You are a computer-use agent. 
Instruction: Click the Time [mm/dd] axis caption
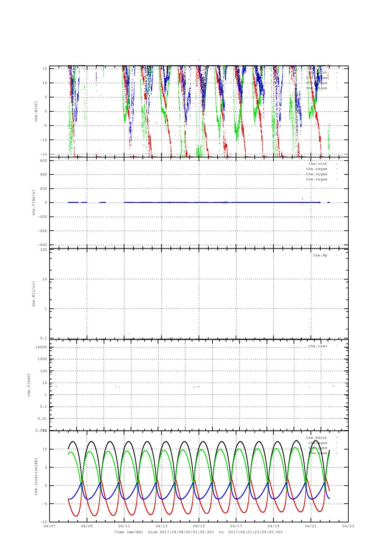pos(129,532)
